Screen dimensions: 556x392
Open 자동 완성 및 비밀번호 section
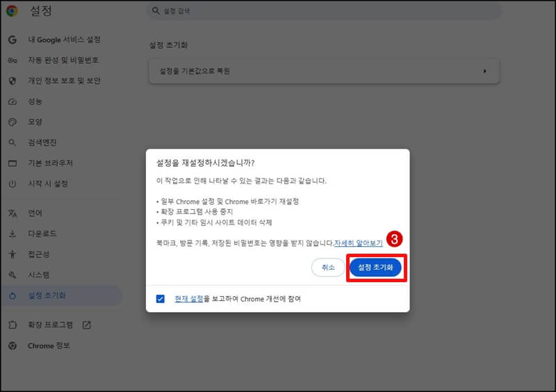point(63,60)
